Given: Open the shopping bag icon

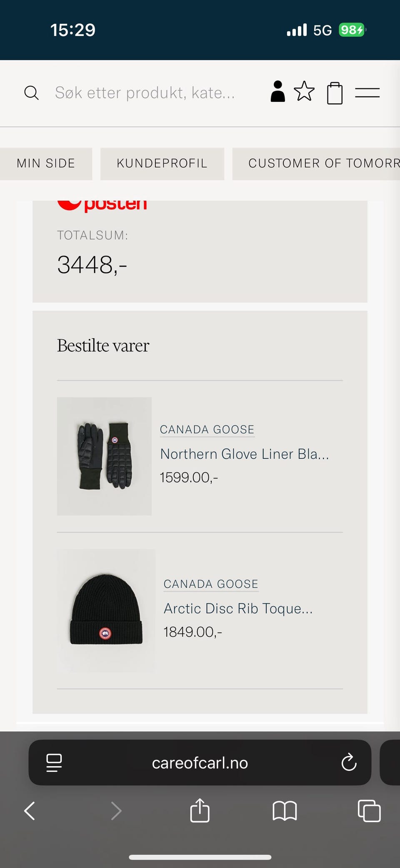Looking at the screenshot, I should click(x=335, y=93).
